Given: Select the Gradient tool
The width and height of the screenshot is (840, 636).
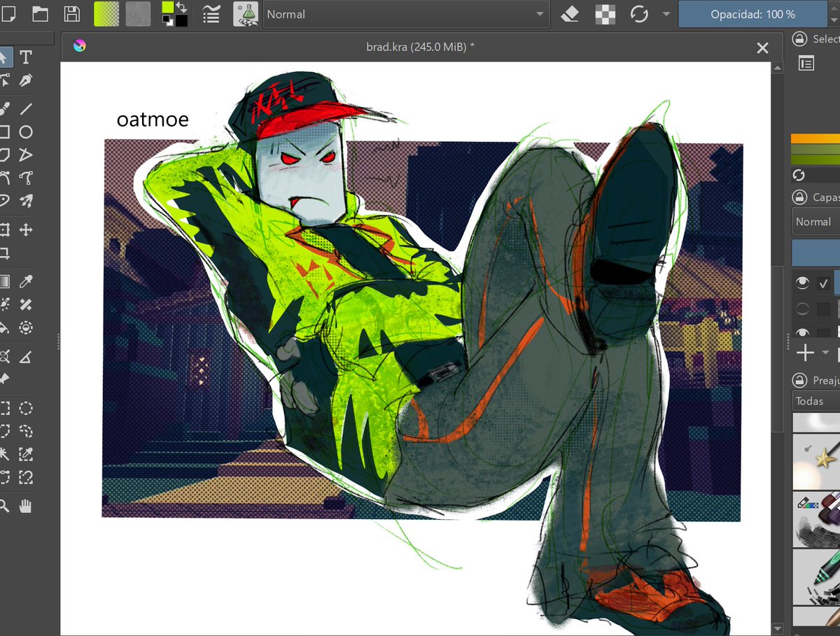Looking at the screenshot, I should 3,281.
